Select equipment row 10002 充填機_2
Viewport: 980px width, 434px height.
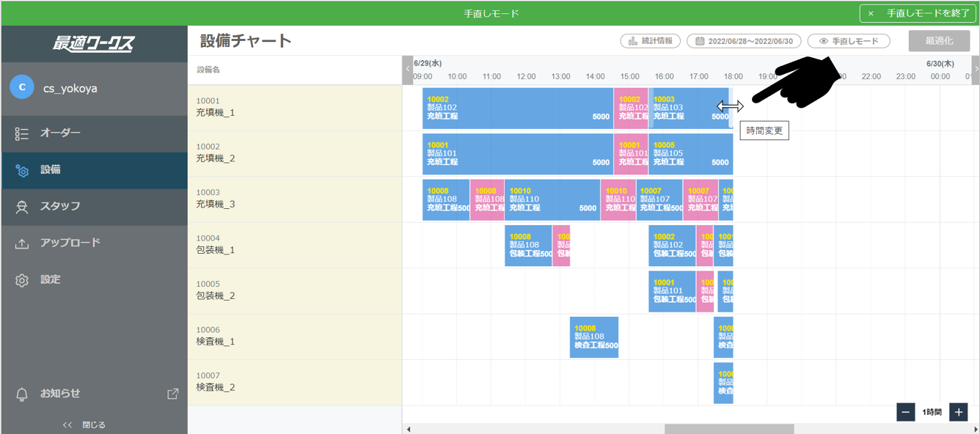(x=295, y=153)
